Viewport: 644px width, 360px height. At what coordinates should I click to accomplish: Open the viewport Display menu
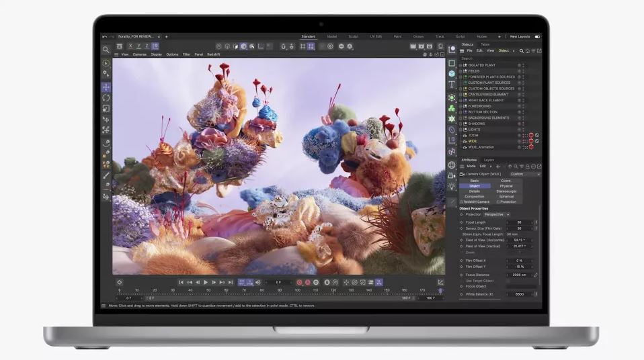tap(157, 54)
